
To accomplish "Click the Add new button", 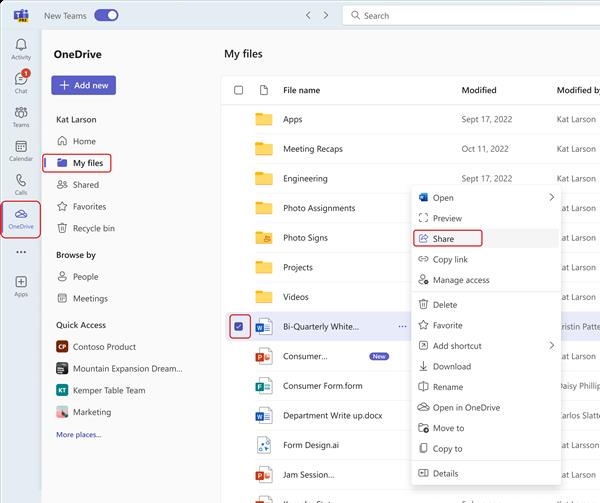I will coord(83,85).
